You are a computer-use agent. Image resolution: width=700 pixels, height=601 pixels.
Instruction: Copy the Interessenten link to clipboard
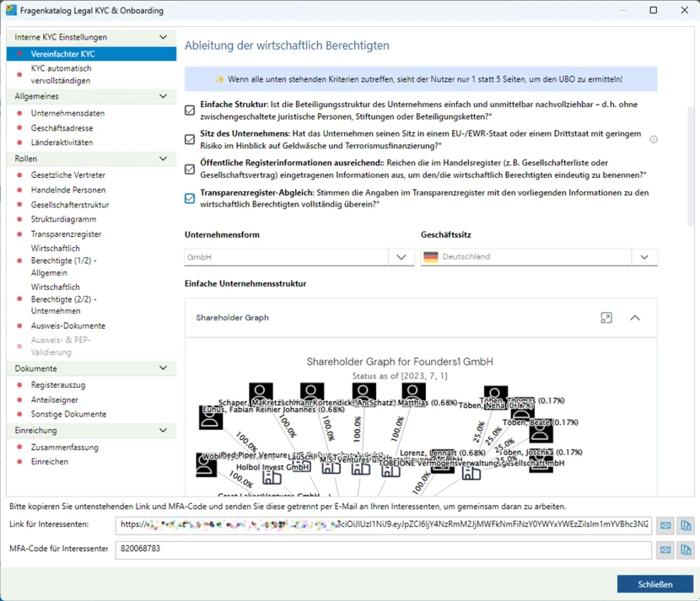[x=686, y=525]
